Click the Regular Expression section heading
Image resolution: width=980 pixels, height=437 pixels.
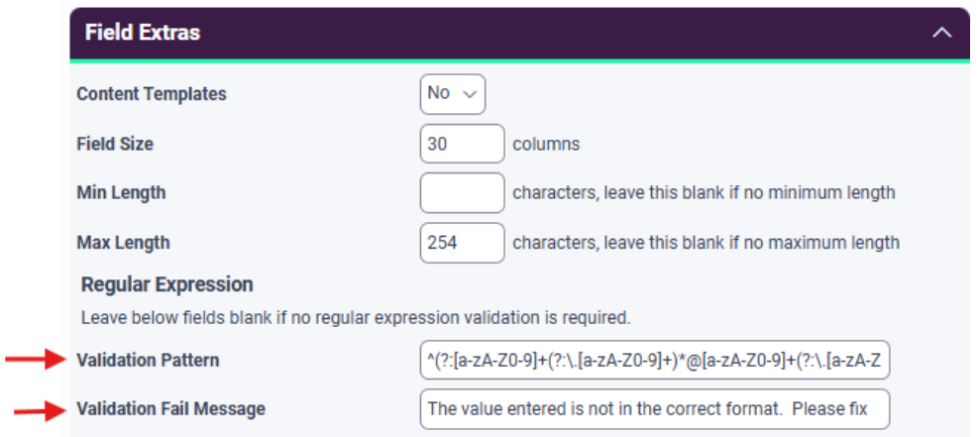(x=167, y=284)
